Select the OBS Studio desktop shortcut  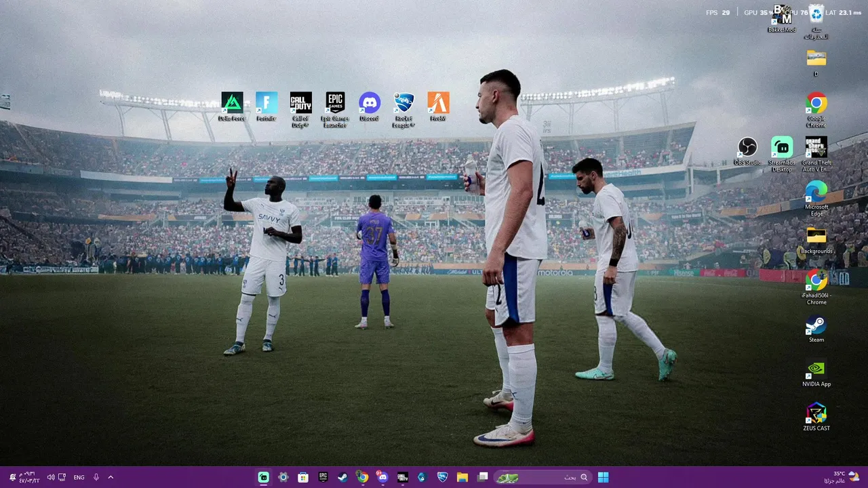pos(747,151)
